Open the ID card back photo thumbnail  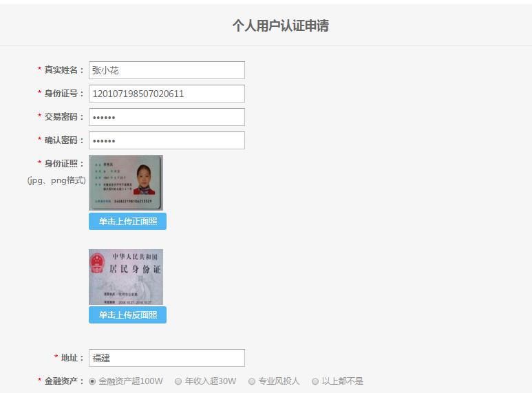(x=126, y=277)
